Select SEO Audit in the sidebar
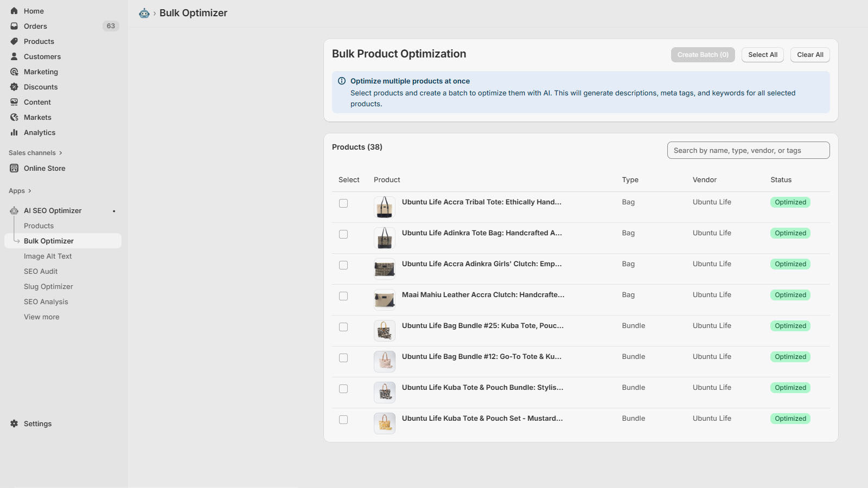Viewport: 868px width, 488px height. pyautogui.click(x=40, y=271)
